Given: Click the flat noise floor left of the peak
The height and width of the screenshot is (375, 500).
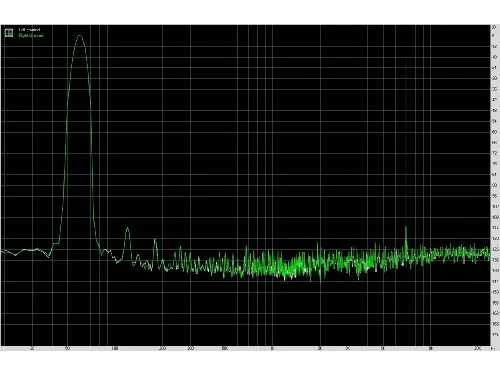Looking at the screenshot, I should [27, 250].
